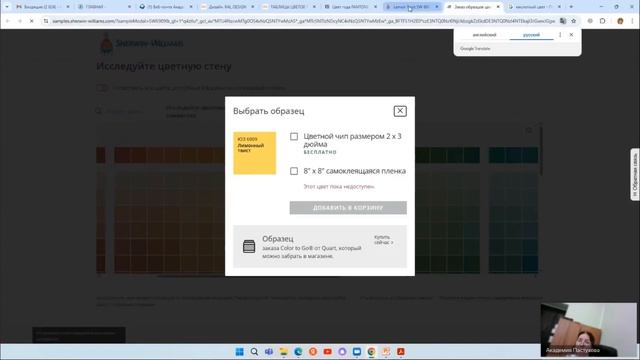Check the 8" x 8" self-adhesive film option
640x360 pixels.
(x=294, y=171)
